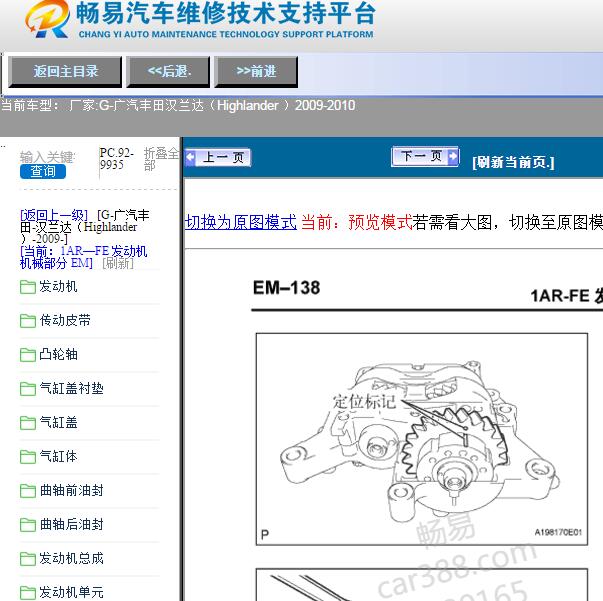Click the folder icon beside 发动机总成
Screen dimensions: 603x601
coord(28,558)
